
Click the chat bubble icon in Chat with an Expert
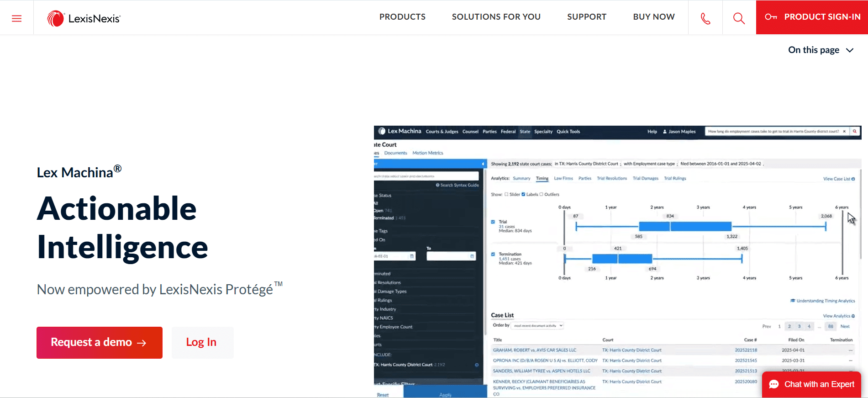coord(774,384)
